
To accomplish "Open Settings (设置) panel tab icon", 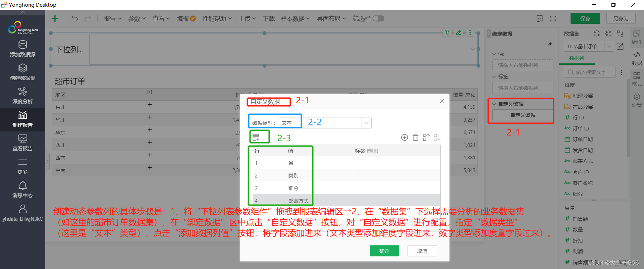I will click(637, 100).
